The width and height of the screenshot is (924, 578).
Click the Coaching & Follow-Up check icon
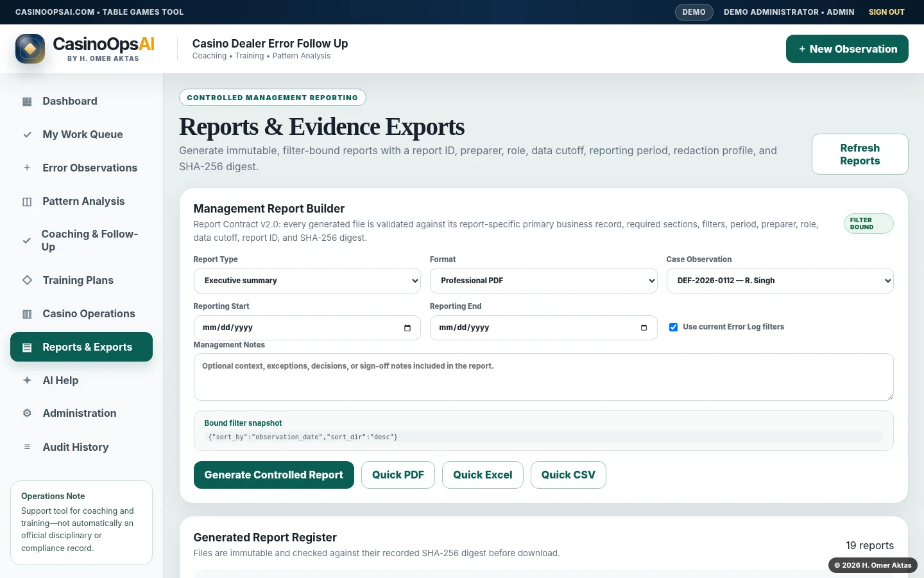(x=26, y=241)
